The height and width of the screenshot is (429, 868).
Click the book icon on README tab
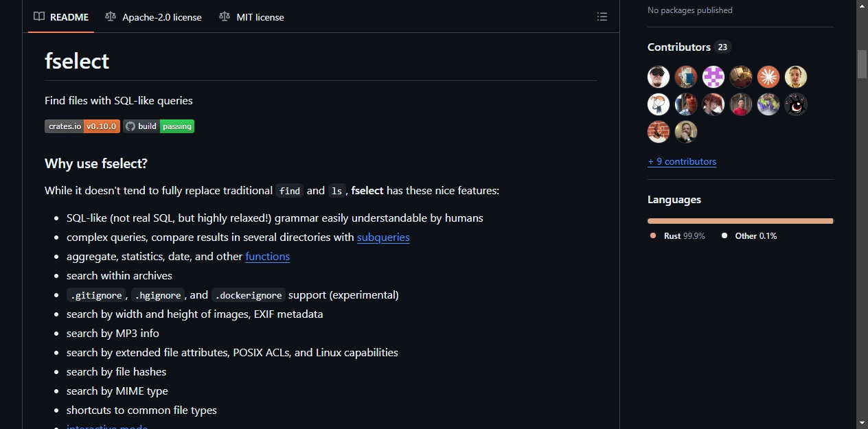39,16
